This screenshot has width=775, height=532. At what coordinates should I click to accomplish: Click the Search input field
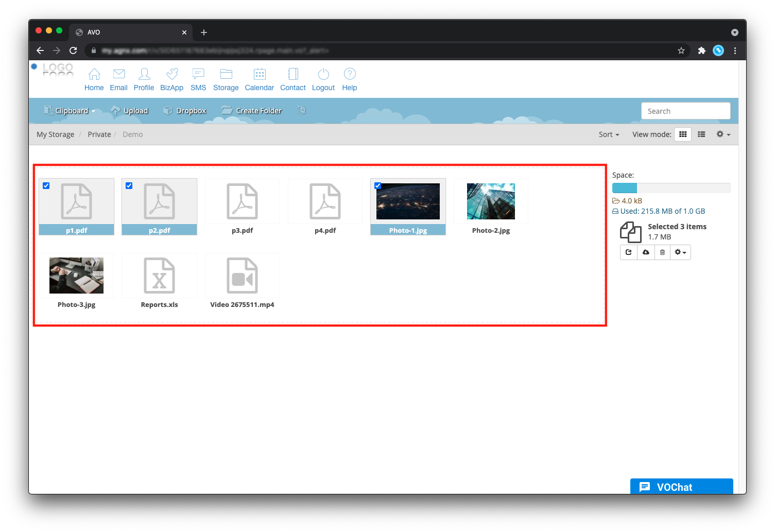(x=685, y=111)
